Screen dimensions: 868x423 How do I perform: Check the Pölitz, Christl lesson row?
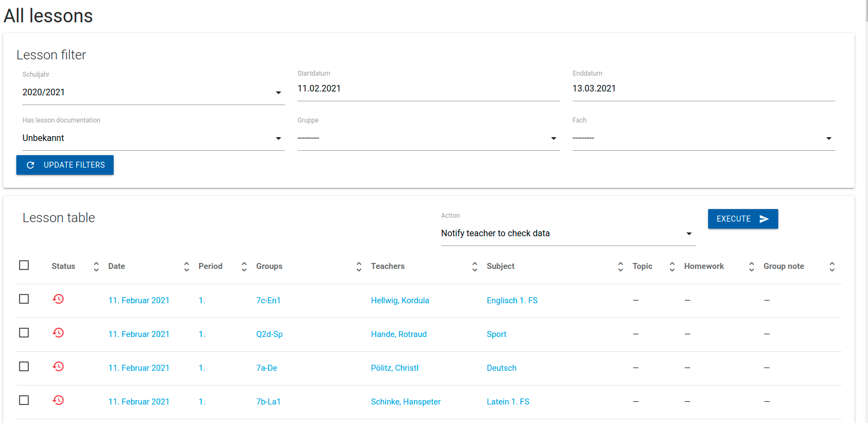pyautogui.click(x=24, y=366)
